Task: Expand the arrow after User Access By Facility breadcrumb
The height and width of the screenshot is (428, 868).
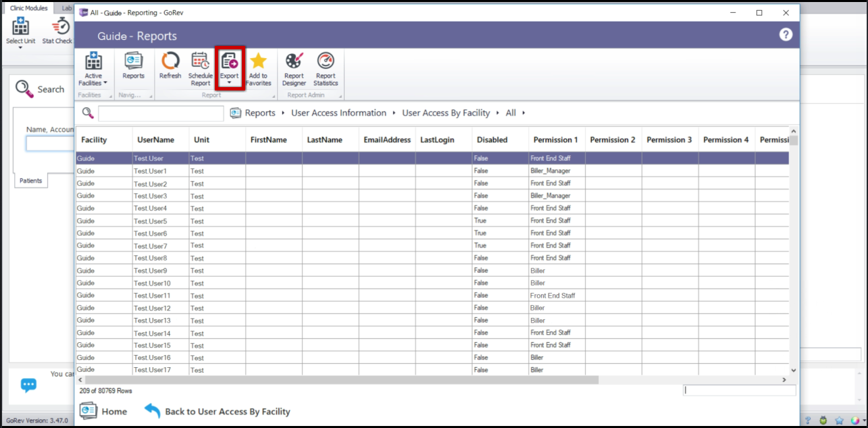Action: click(x=498, y=113)
